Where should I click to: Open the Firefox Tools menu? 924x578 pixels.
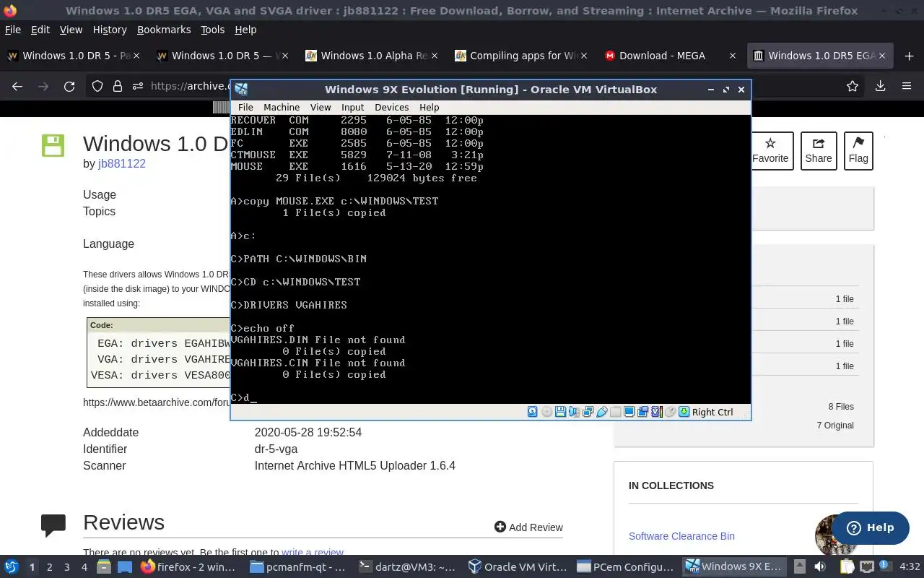point(212,30)
